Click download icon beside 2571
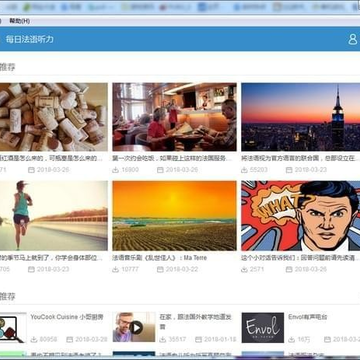The image size is (360, 360). 244,269
